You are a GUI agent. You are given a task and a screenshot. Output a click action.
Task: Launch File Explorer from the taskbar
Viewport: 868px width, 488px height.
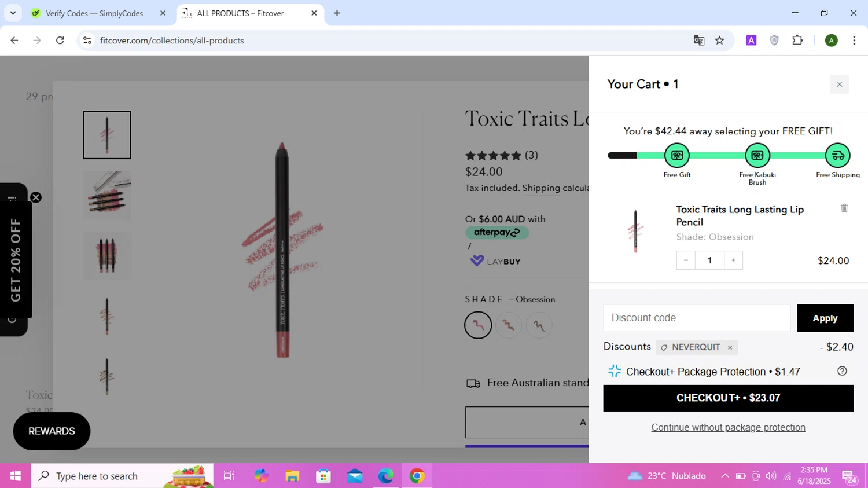[x=292, y=476]
